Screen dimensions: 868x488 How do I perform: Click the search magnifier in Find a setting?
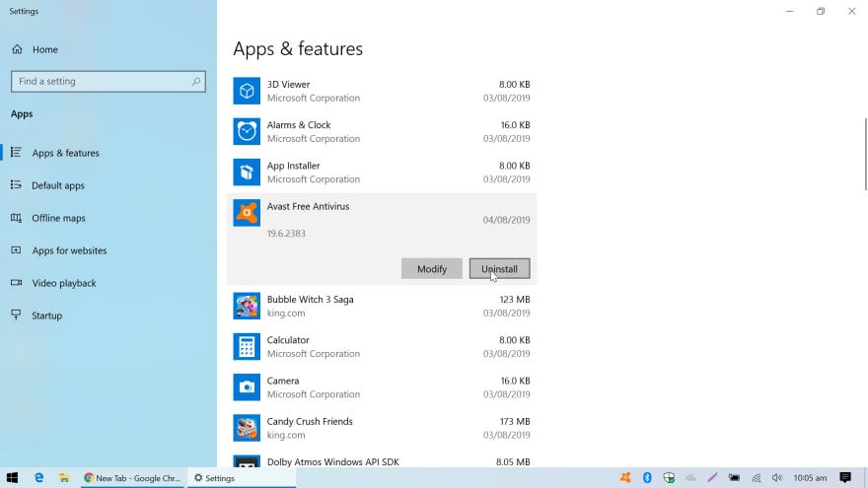click(196, 81)
